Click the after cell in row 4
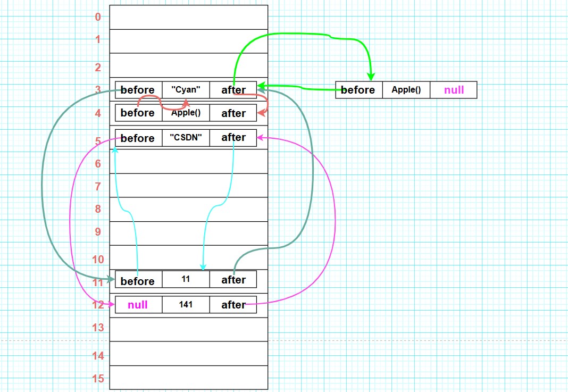 [x=233, y=113]
